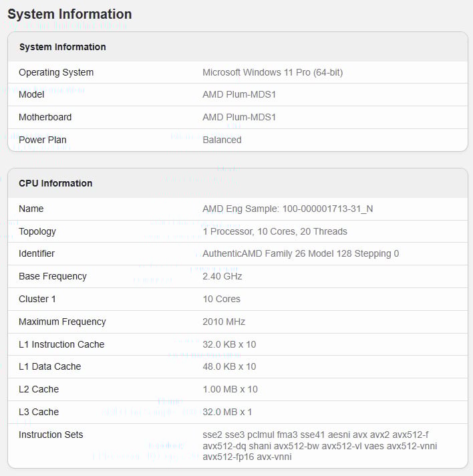
Task: Select the '10 Cores' cluster value
Action: [x=222, y=299]
